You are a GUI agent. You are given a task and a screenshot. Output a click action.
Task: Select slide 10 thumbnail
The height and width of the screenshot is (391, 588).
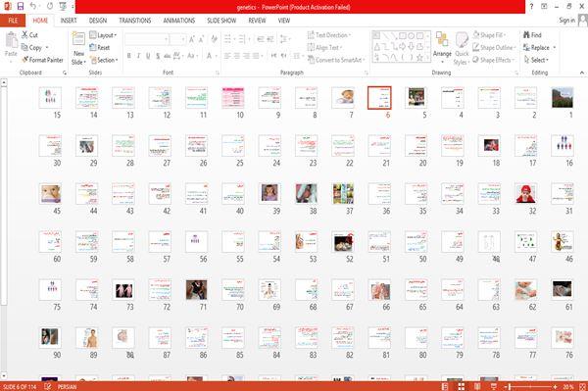tap(233, 97)
